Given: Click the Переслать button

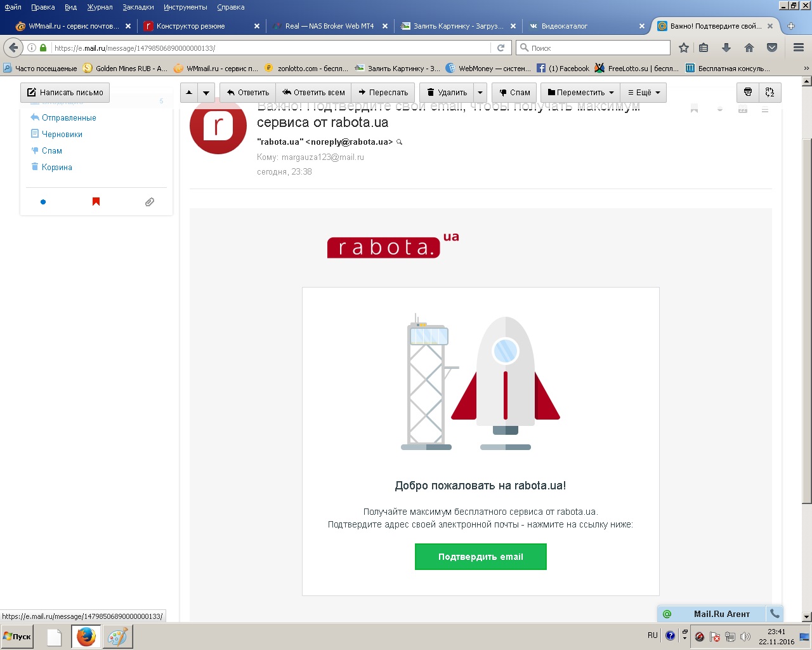Looking at the screenshot, I should (x=383, y=92).
